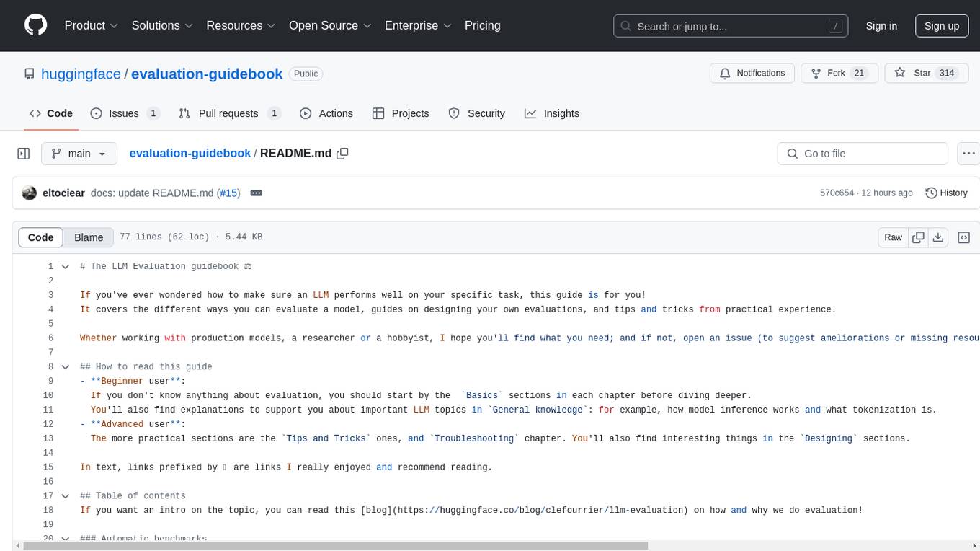Expand the file tree side panel
980x551 pixels.
[x=24, y=154]
